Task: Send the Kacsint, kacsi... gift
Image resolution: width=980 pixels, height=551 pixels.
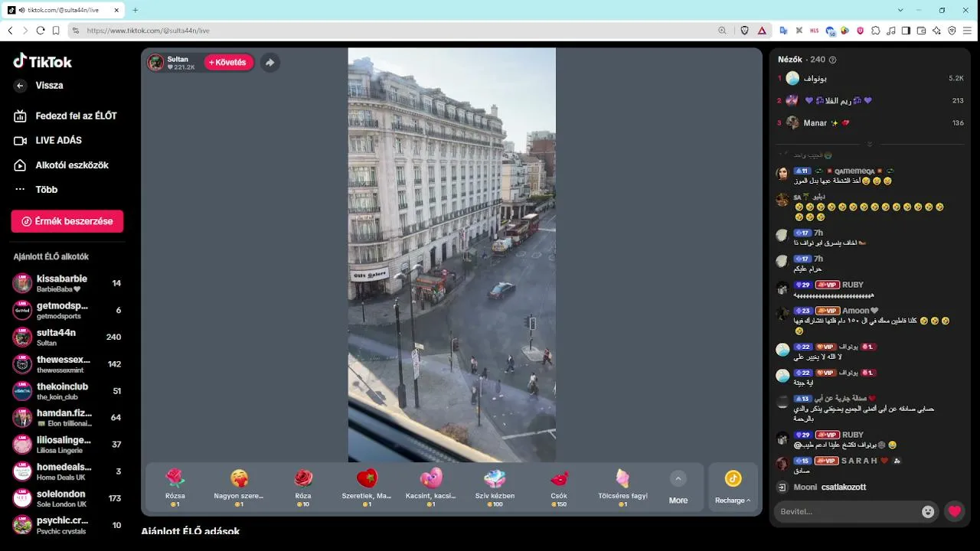Action: click(x=431, y=487)
